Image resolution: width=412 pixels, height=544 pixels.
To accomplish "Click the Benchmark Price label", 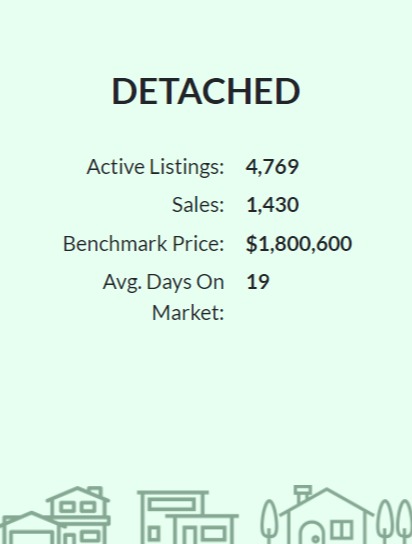I will point(144,244).
